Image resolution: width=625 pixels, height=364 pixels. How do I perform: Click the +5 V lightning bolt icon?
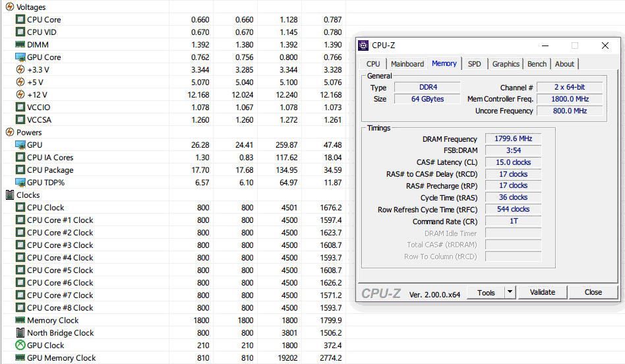tap(20, 82)
